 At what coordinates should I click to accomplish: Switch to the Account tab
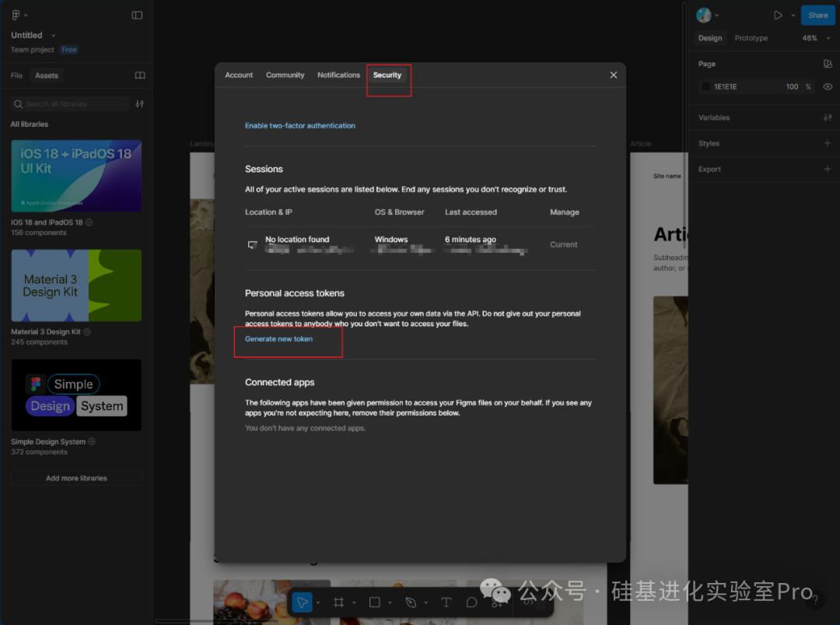click(x=239, y=75)
